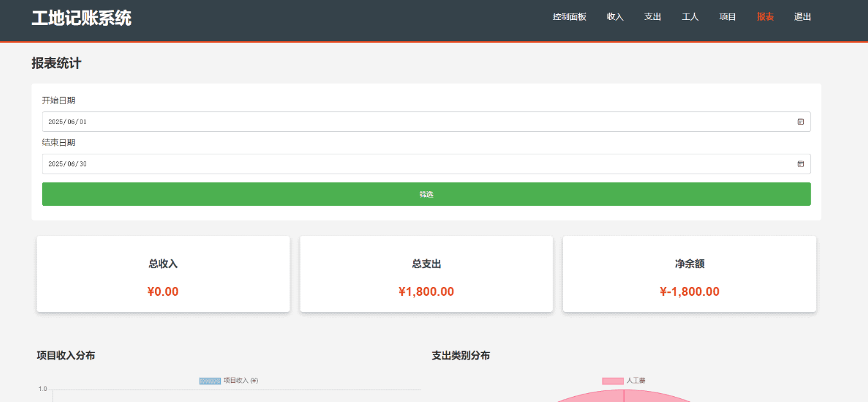The height and width of the screenshot is (402, 868).
Task: Click the 净余额 card title
Action: 690,264
